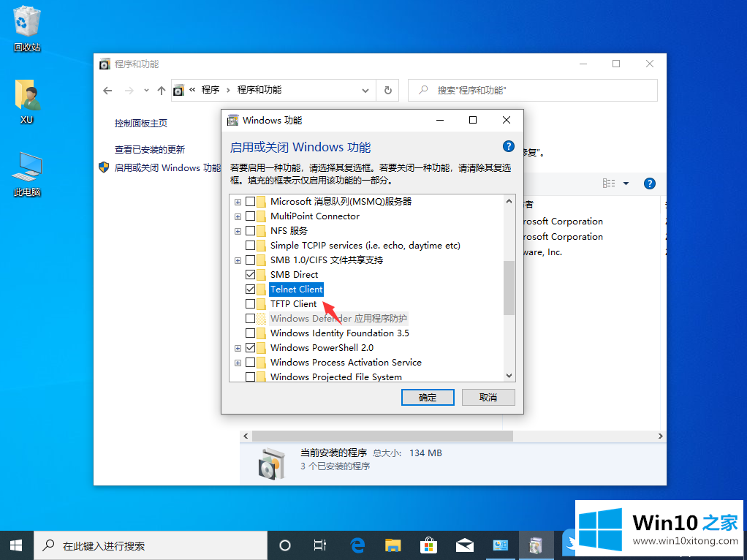Expand Windows Process Activation Service node
The image size is (747, 560).
pyautogui.click(x=238, y=363)
